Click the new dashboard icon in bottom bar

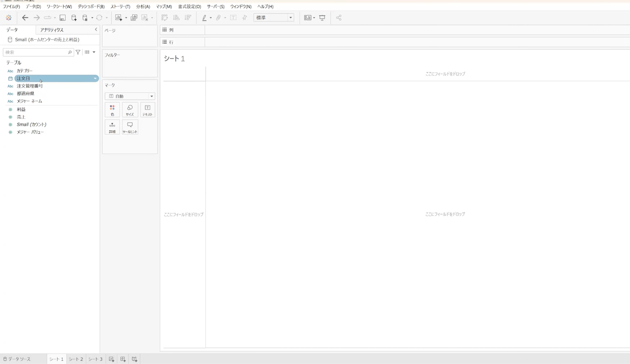pyautogui.click(x=123, y=359)
